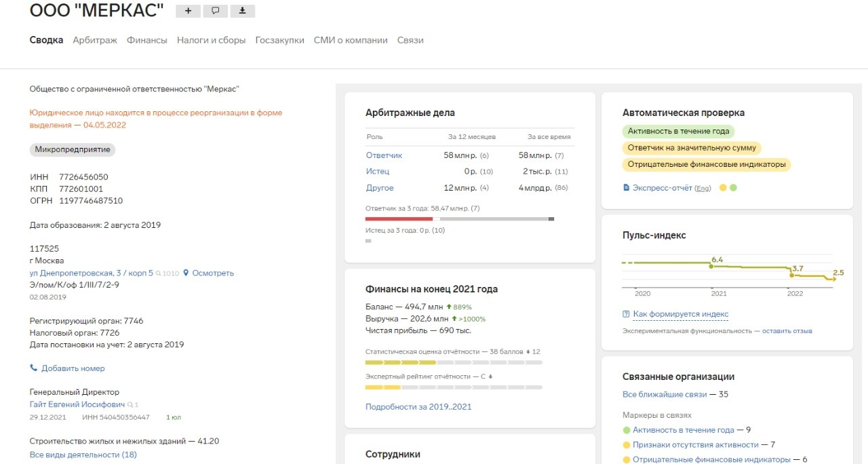This screenshot has height=464, width=868.
Task: Expand Все виды деятельности (18)
Action: [x=83, y=455]
